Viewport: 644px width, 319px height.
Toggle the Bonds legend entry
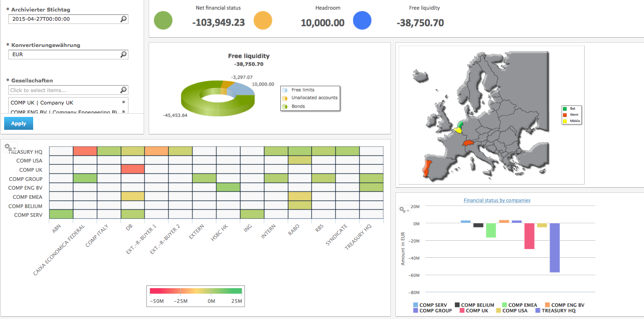[298, 106]
